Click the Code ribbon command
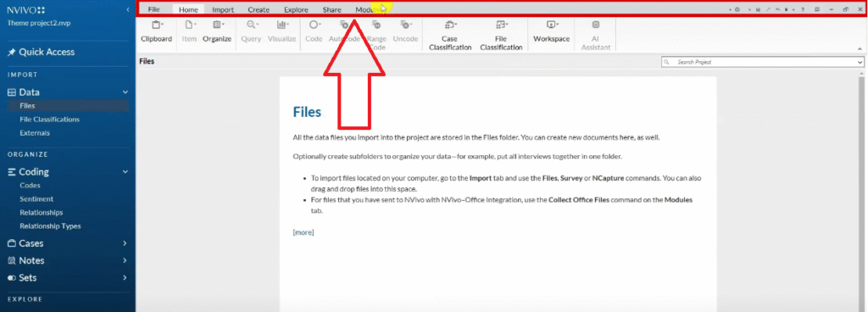Image resolution: width=868 pixels, height=312 pixels. 314,31
